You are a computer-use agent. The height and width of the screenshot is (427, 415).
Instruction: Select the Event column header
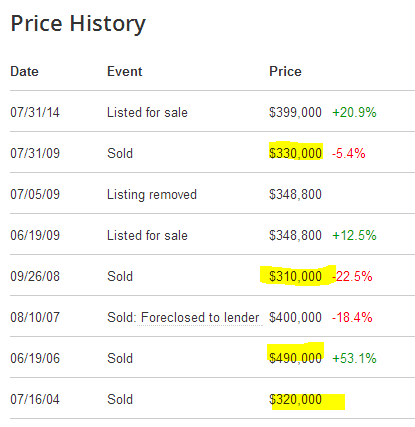125,71
